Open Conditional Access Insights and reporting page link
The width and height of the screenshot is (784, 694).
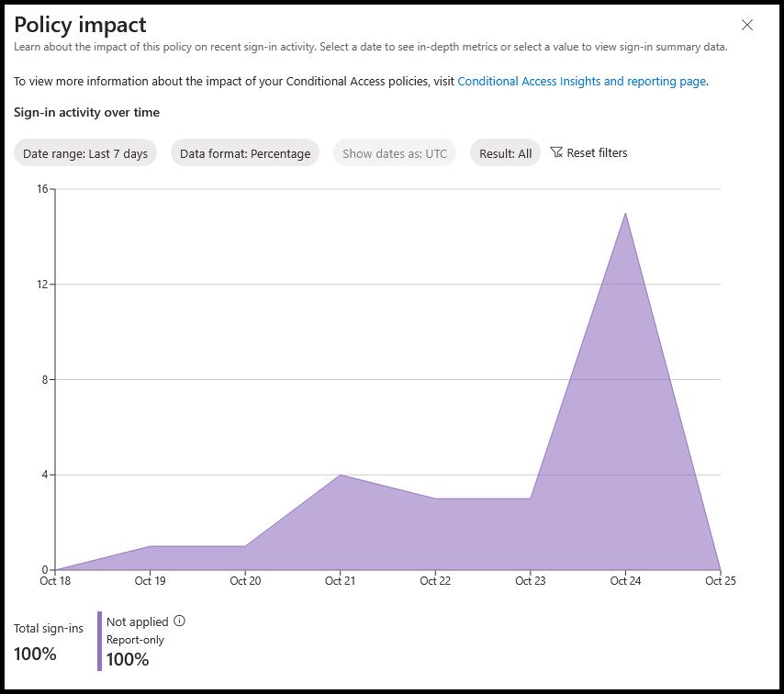tap(582, 82)
